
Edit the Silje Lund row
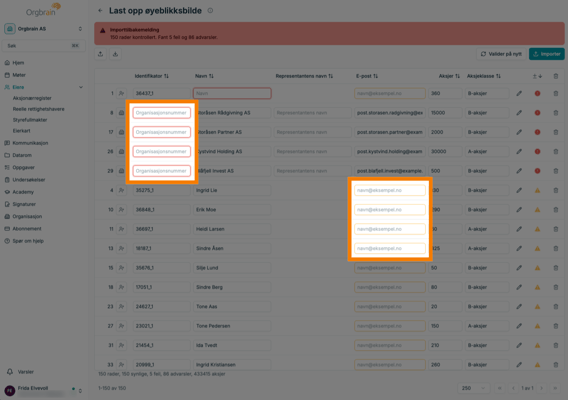point(519,268)
